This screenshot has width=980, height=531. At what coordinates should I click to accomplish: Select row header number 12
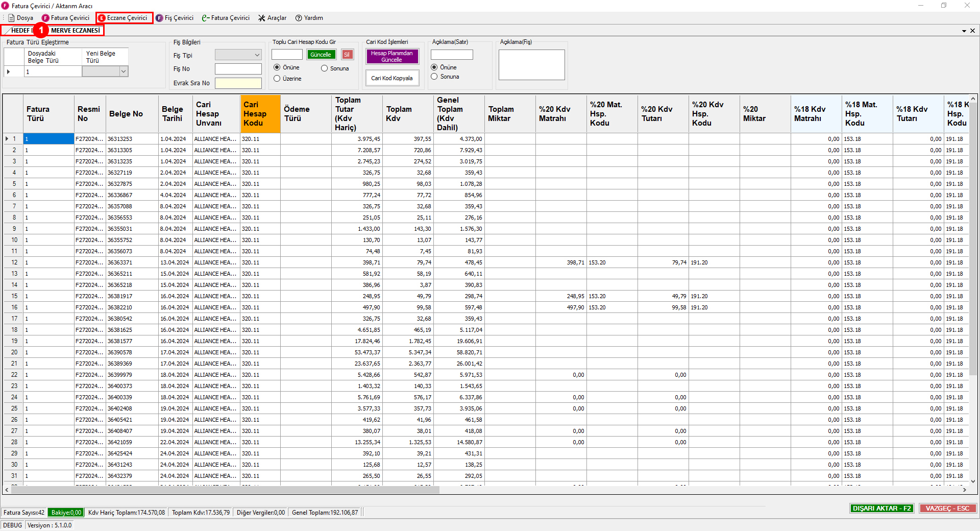tap(14, 262)
